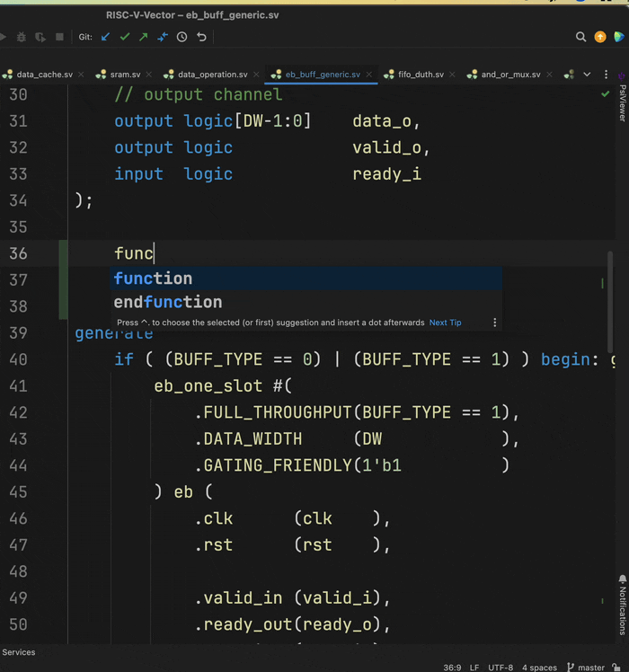Click the Git Push arrow icon
The width and height of the screenshot is (629, 672).
144,37
